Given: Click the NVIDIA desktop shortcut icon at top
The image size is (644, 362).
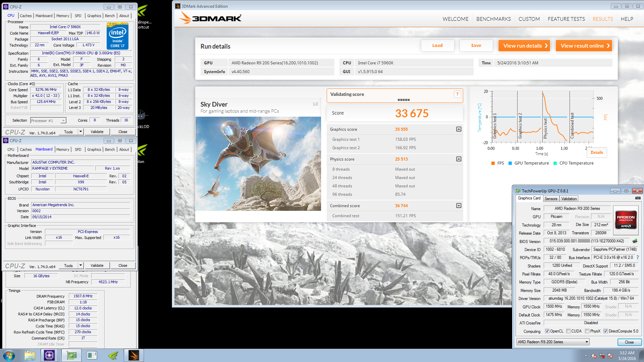Looking at the screenshot, I should [x=143, y=11].
